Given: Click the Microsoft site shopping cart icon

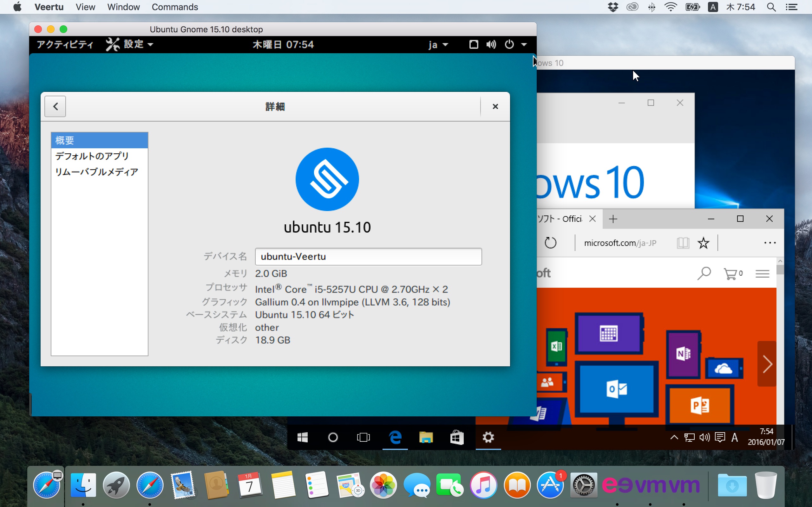Looking at the screenshot, I should [731, 273].
